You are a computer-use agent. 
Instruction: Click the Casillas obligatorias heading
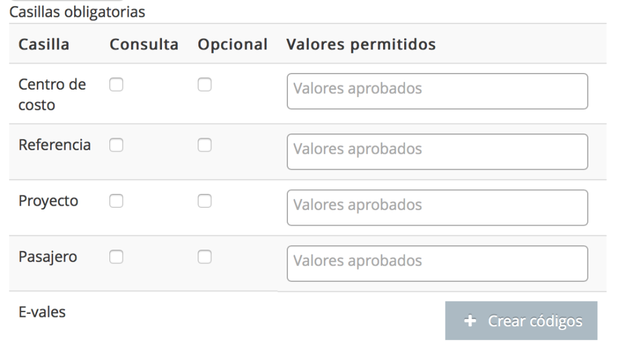pyautogui.click(x=77, y=12)
